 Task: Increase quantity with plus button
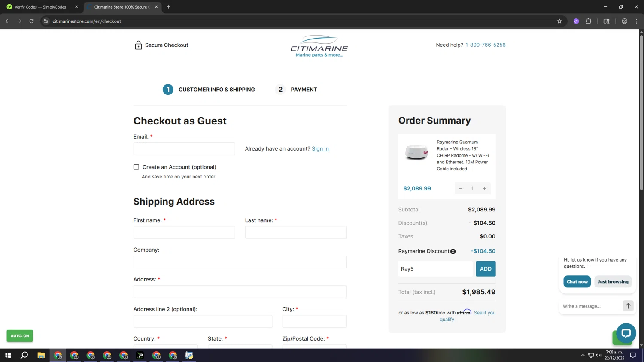pos(484,189)
